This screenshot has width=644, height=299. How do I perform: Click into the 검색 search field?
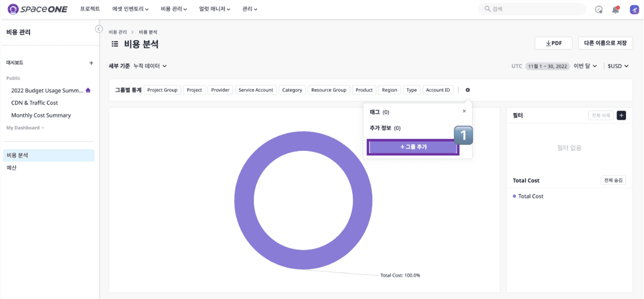point(532,9)
